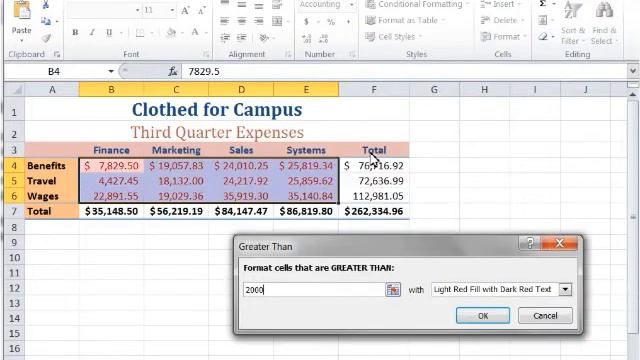Open the Insert cells dropdown
This screenshot has height=360, width=640.
click(501, 4)
